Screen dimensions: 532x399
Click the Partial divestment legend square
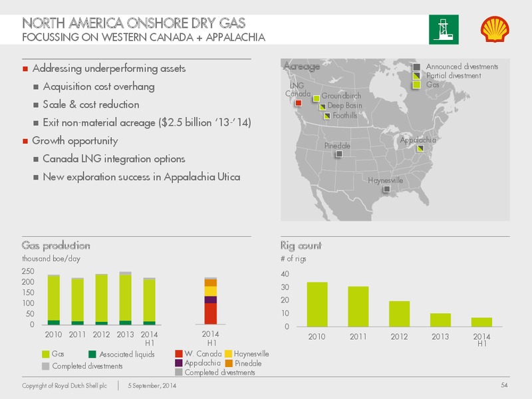tap(417, 76)
